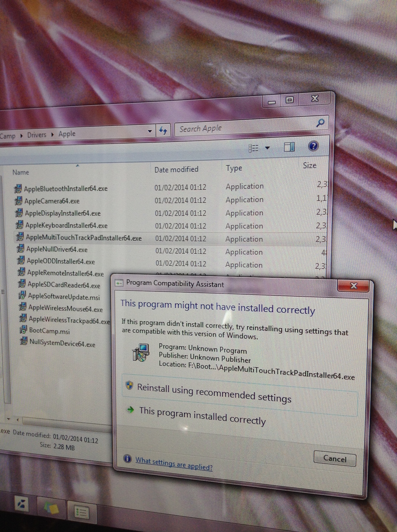Select AppleKeyboardInstaller64.exe file name
Screen dimensions: 397x532
67,225
